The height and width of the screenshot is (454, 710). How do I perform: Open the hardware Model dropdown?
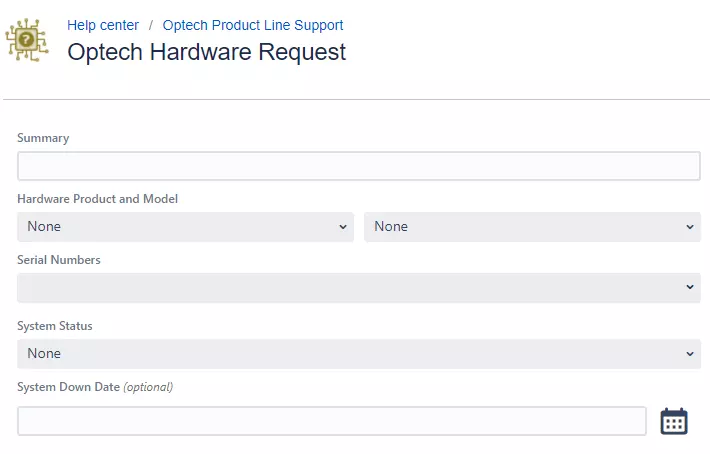click(x=532, y=227)
